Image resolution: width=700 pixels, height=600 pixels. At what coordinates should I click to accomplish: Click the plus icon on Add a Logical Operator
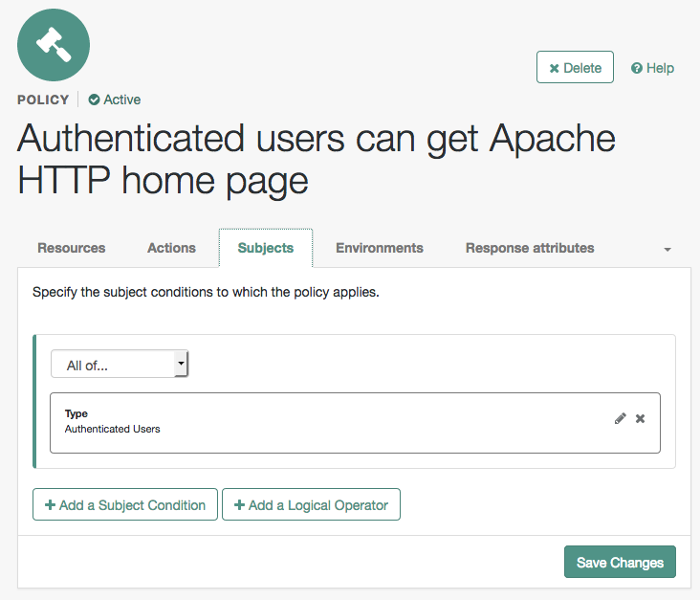tap(239, 505)
